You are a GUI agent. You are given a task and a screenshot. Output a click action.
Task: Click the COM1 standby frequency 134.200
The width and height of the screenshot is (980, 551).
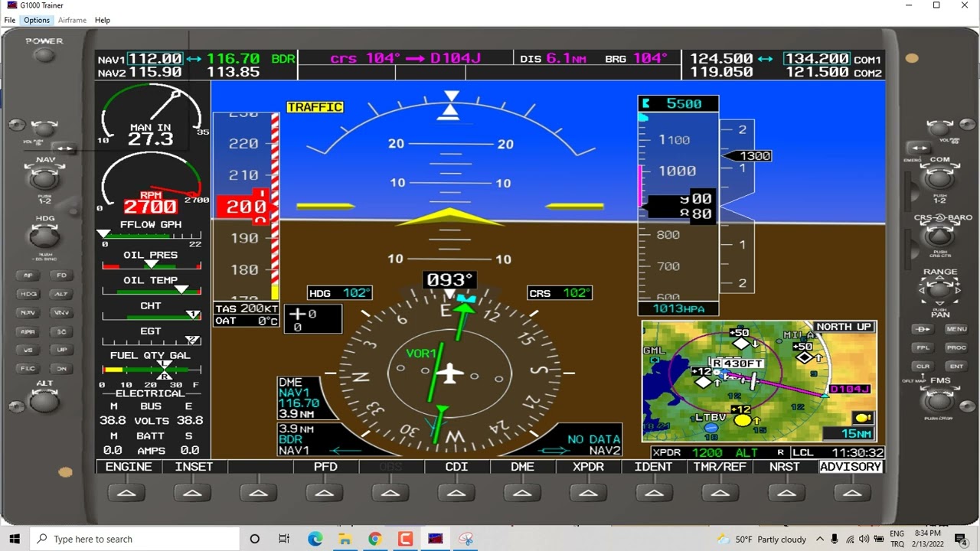[816, 59]
